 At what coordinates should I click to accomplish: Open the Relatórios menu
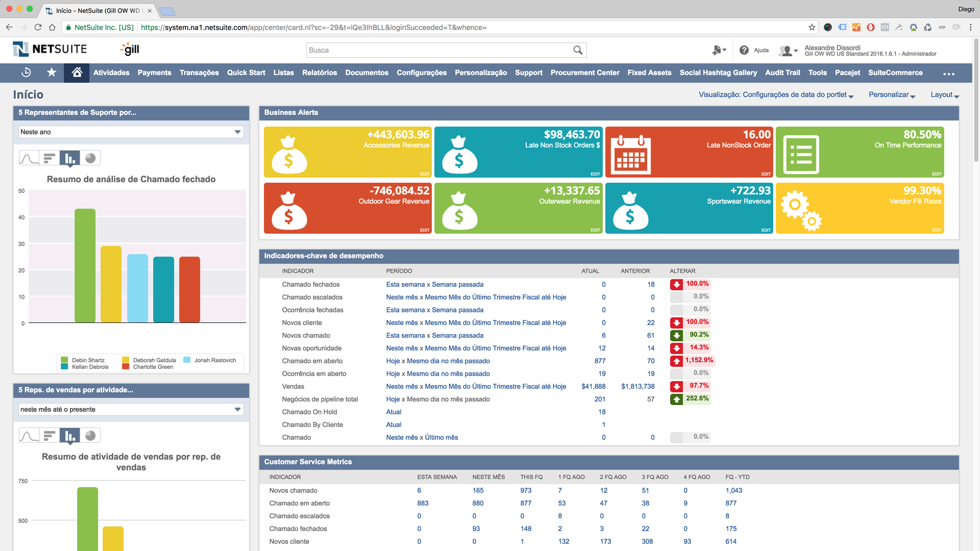click(320, 73)
